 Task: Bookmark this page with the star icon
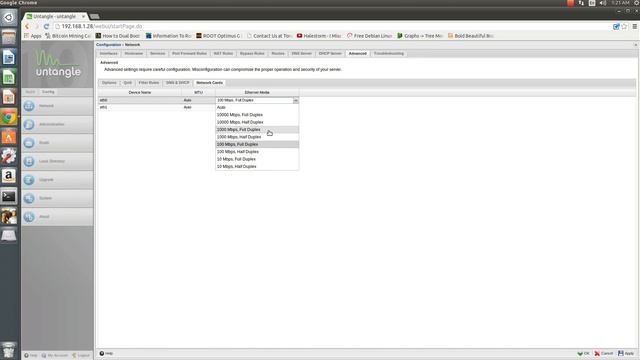tap(624, 27)
